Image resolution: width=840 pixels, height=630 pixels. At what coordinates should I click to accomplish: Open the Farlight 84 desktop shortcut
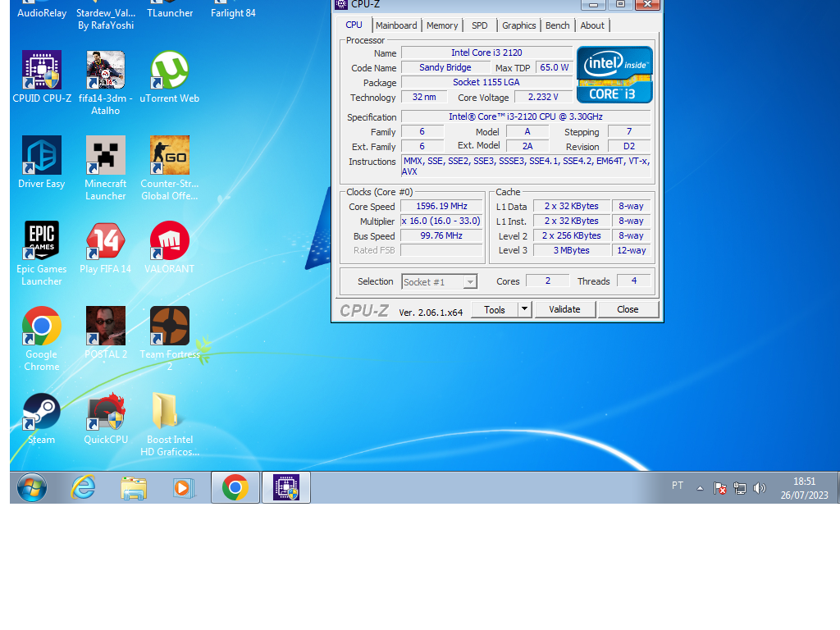[233, 11]
